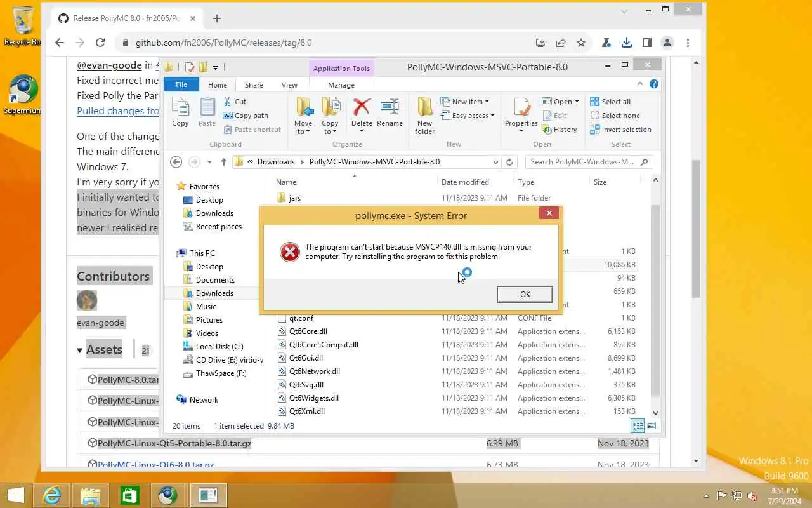Image resolution: width=812 pixels, height=508 pixels.
Task: Select the Qt6Core.dll file
Action: coord(308,331)
